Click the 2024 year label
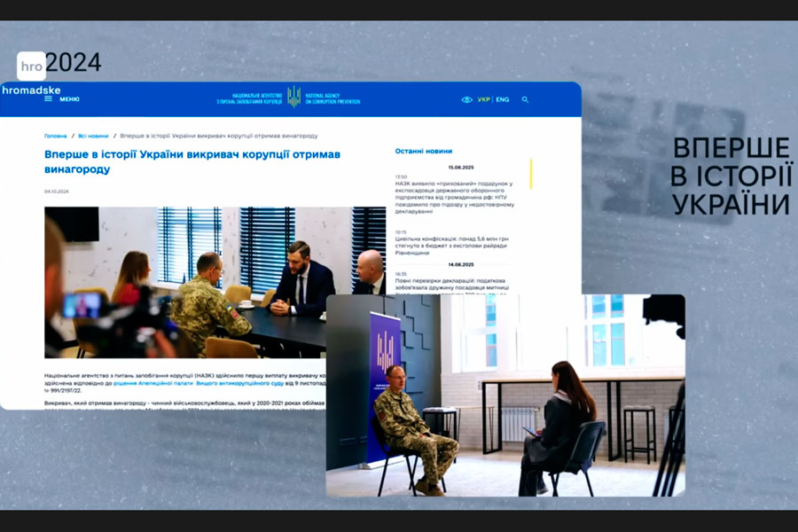 click(x=74, y=63)
